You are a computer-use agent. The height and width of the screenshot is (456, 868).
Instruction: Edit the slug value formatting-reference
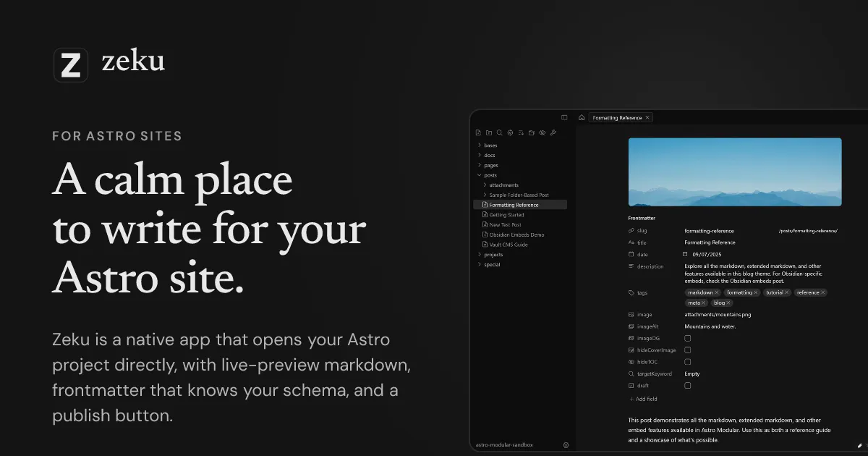pos(709,231)
